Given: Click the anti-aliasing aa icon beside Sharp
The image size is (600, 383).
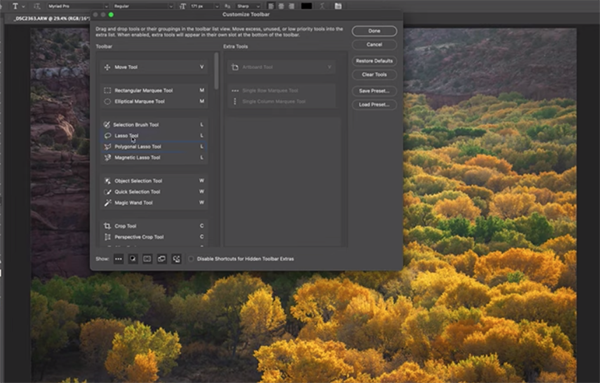Looking at the screenshot, I should tap(227, 6).
